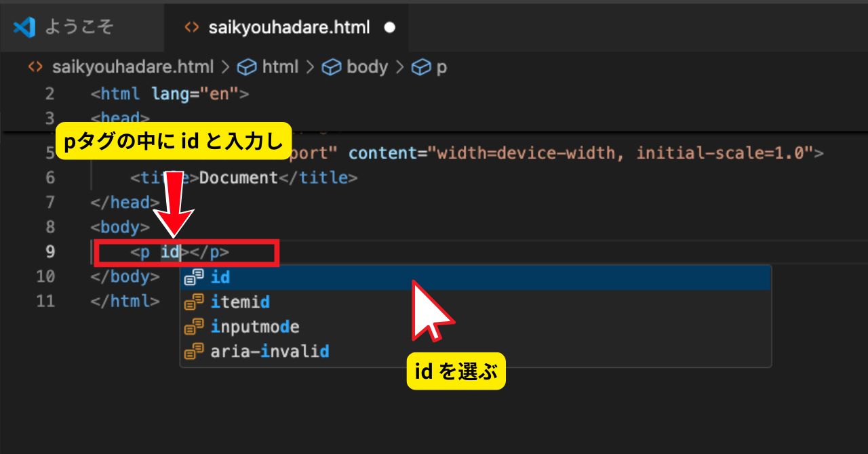Select aria-invalid suggestion
Image resolution: width=868 pixels, height=454 pixels.
(270, 351)
